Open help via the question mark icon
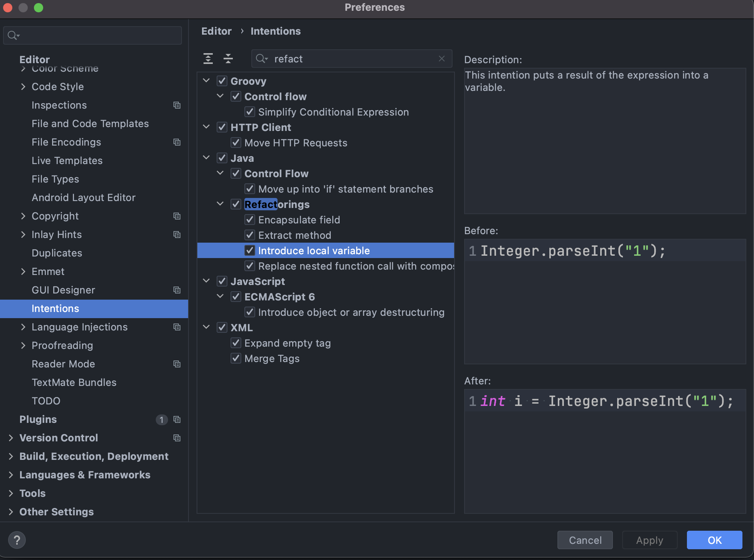Image resolution: width=754 pixels, height=560 pixels. click(17, 540)
